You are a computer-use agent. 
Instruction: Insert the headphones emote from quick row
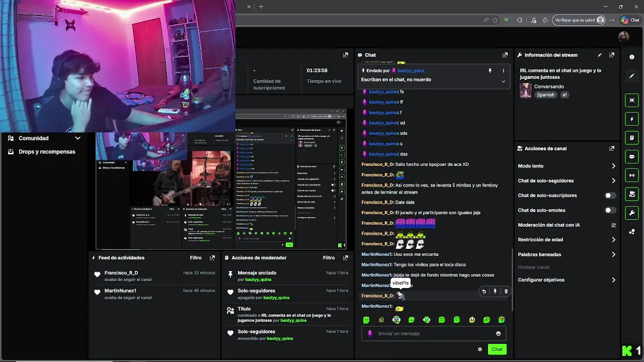(396, 320)
